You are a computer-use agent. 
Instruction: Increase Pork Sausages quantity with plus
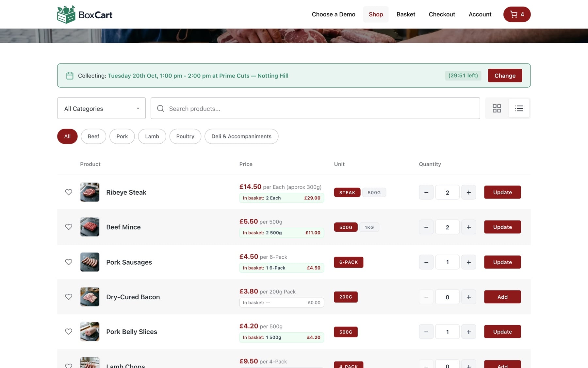click(x=468, y=262)
